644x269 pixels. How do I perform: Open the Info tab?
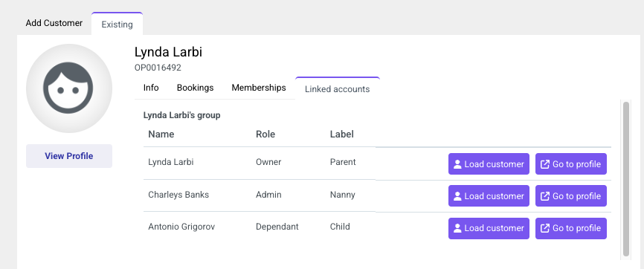(x=151, y=88)
